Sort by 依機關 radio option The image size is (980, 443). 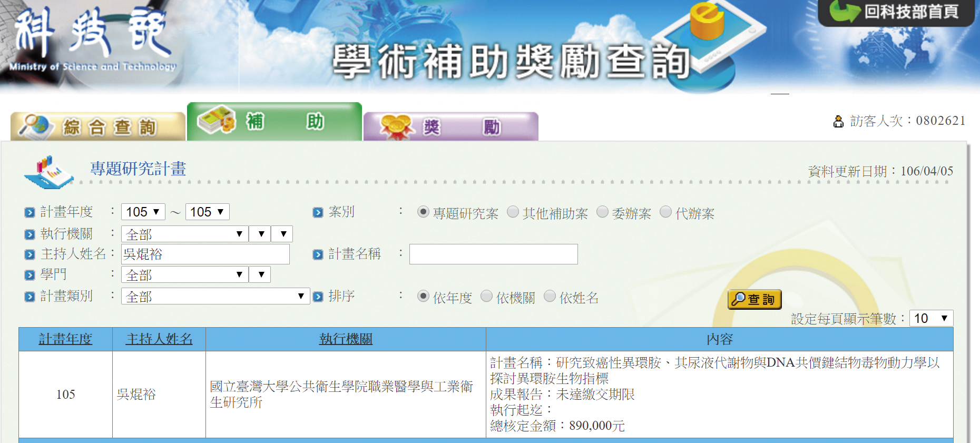click(486, 296)
